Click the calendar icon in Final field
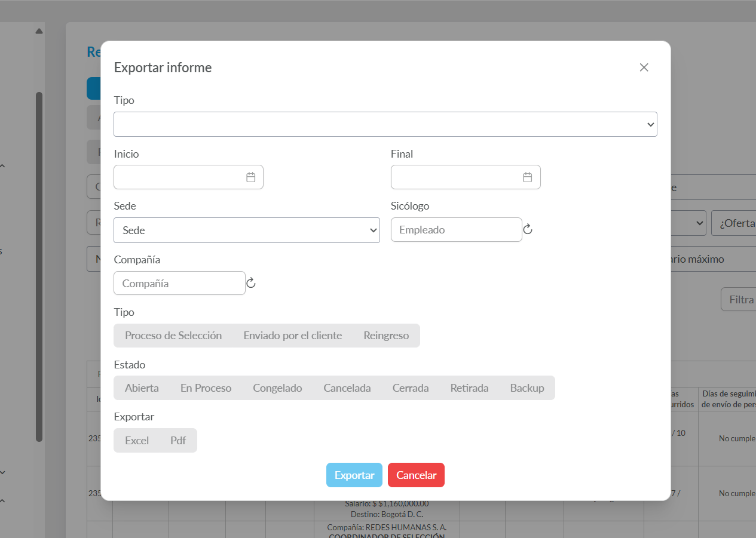 tap(527, 177)
